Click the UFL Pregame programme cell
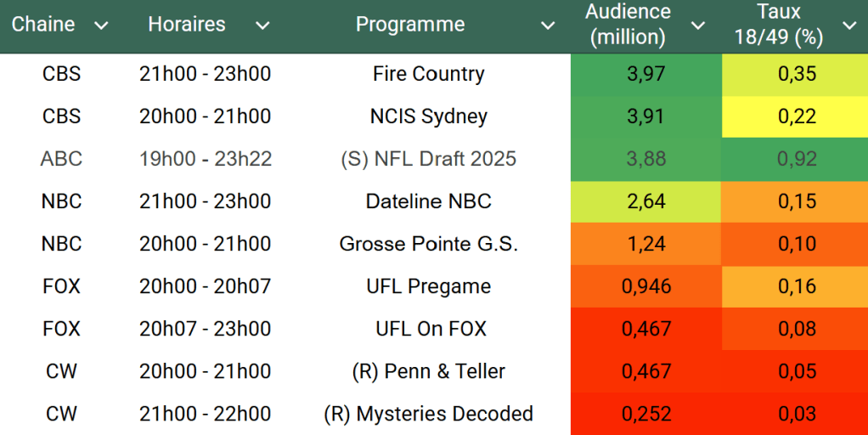Image resolution: width=868 pixels, height=435 pixels. click(428, 286)
